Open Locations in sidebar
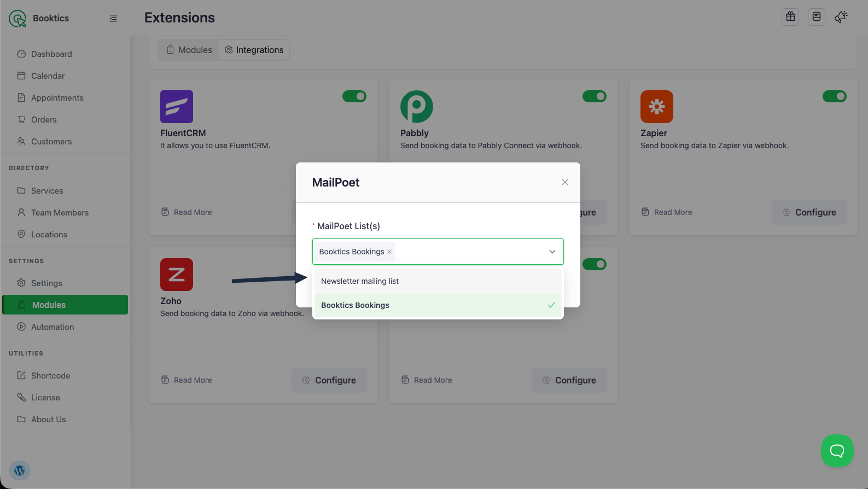868x489 pixels. [65, 234]
